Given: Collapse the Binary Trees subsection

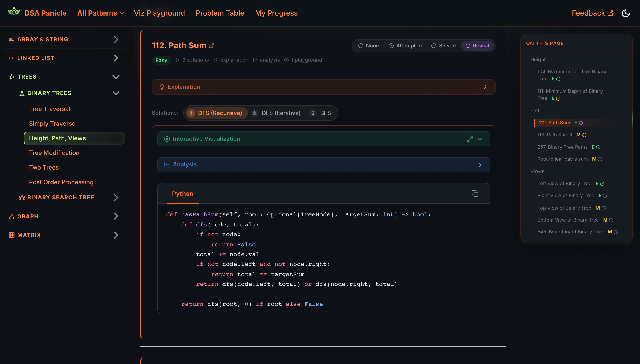Looking at the screenshot, I should coord(116,93).
